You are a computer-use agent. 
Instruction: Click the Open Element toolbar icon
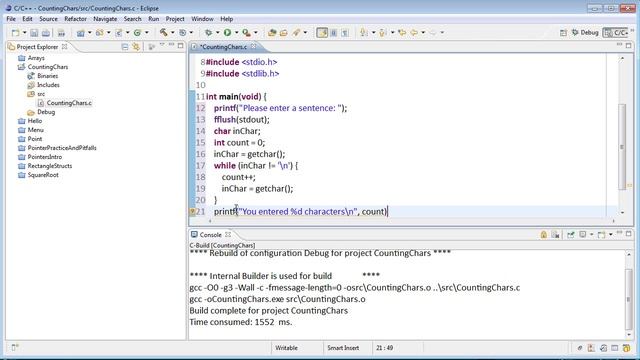[x=272, y=33]
